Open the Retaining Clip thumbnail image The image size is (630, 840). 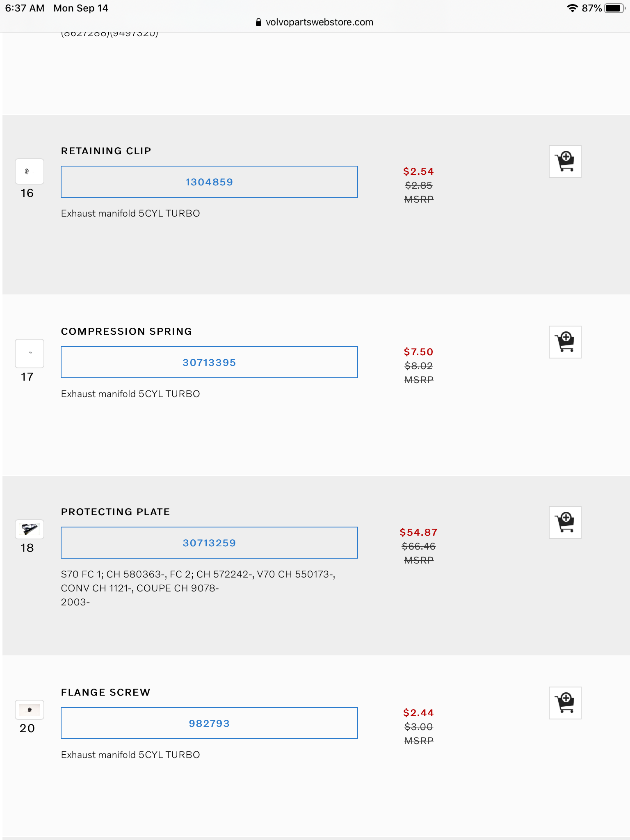[x=30, y=171]
